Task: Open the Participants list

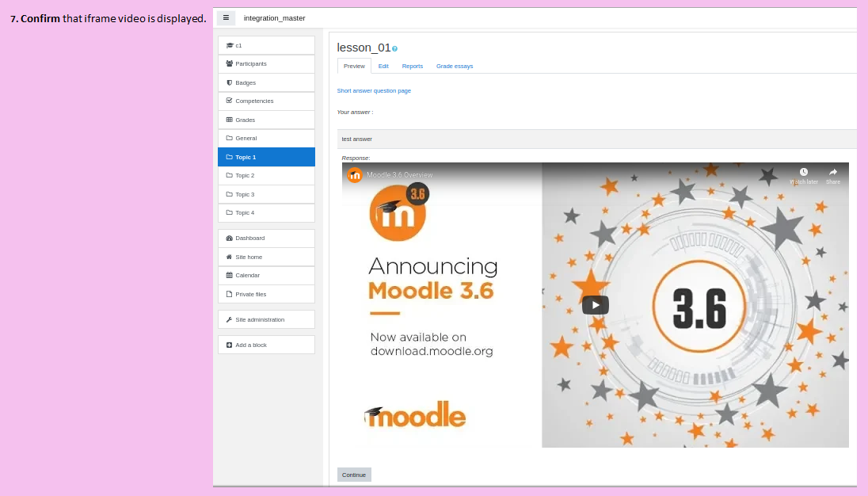Action: pyautogui.click(x=266, y=63)
